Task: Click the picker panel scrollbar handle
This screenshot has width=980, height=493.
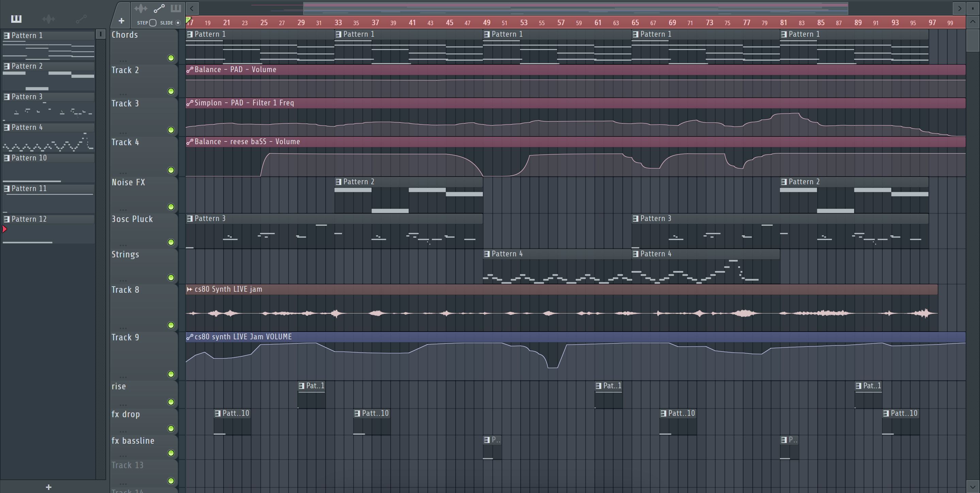Action: 100,34
